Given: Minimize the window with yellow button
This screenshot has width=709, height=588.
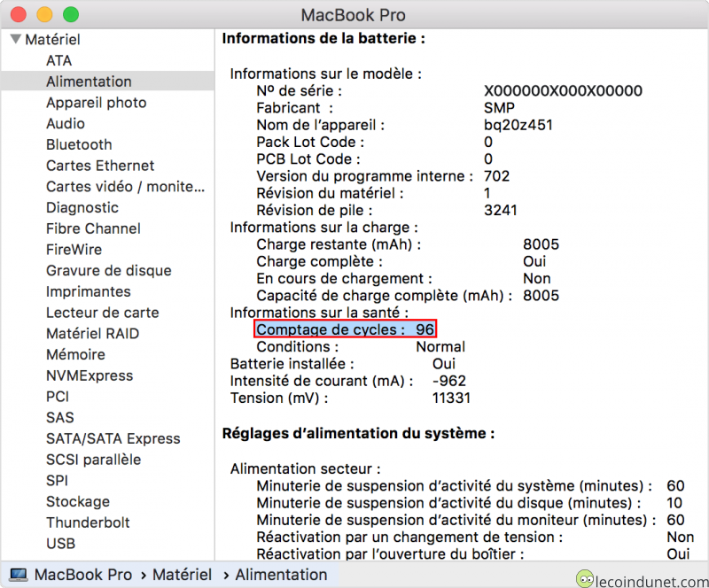Looking at the screenshot, I should (44, 14).
